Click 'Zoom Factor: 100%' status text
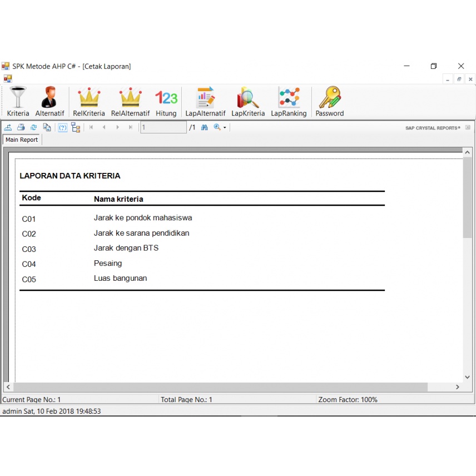The height and width of the screenshot is (476, 476). (348, 399)
